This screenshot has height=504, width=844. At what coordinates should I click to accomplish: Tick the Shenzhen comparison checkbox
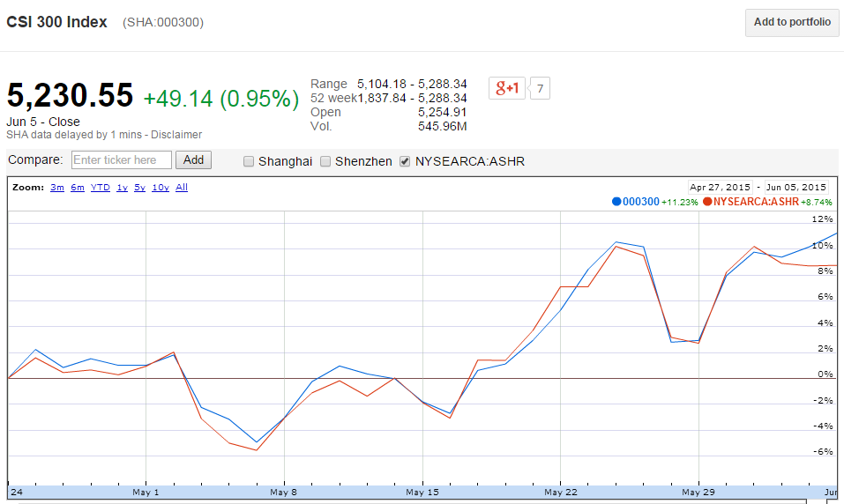325,161
